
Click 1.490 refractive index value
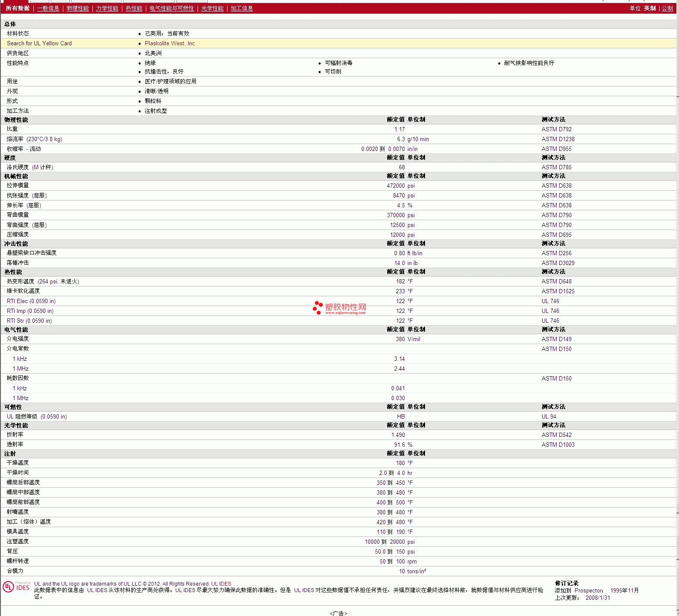(x=398, y=435)
